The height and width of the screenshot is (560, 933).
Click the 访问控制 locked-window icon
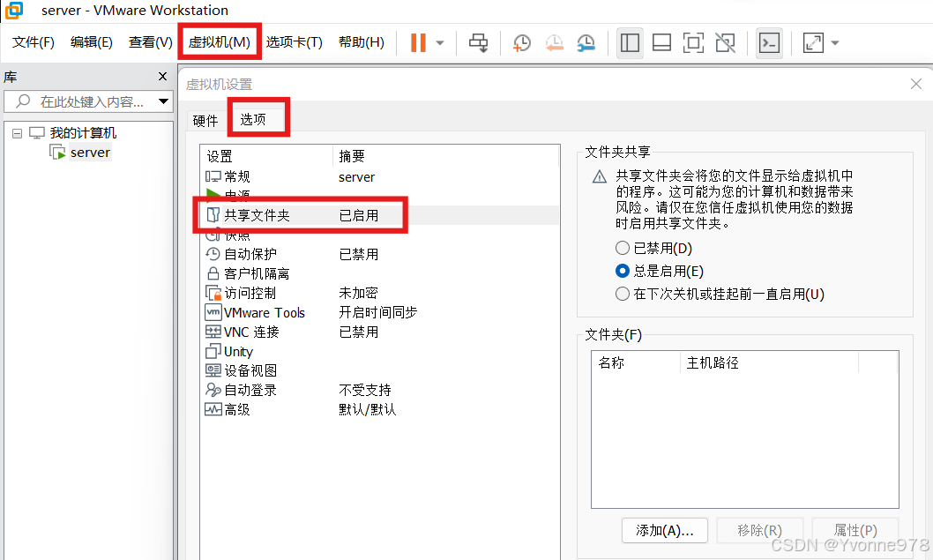click(x=213, y=293)
